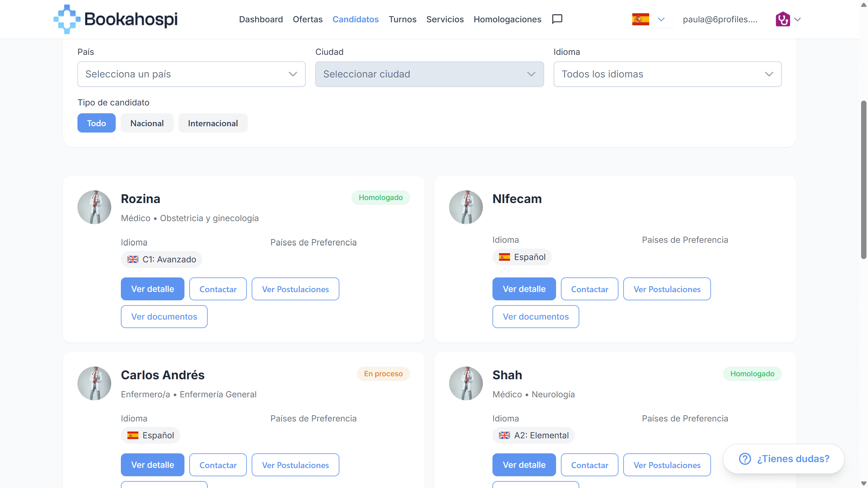View Shah's details
The width and height of the screenshot is (868, 488).
click(x=524, y=465)
